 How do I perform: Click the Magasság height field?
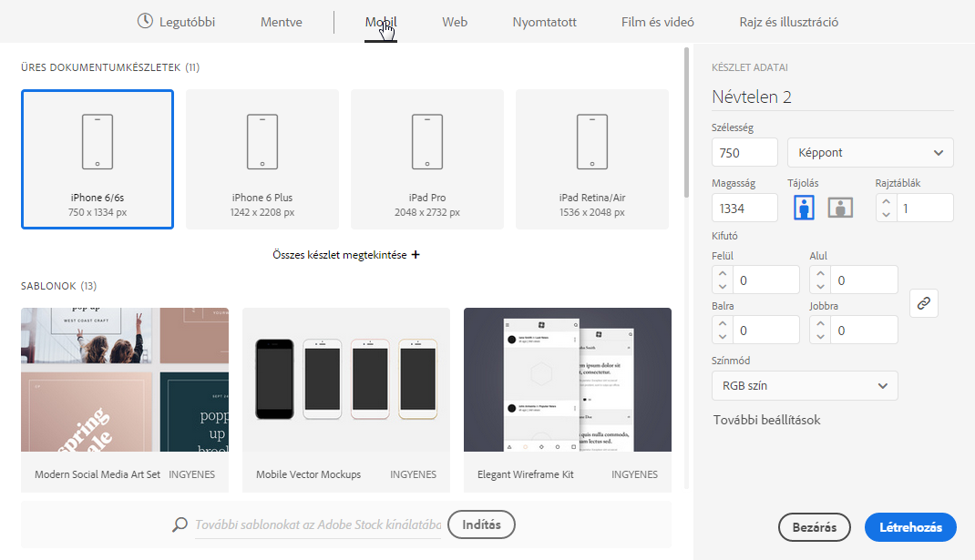744,209
